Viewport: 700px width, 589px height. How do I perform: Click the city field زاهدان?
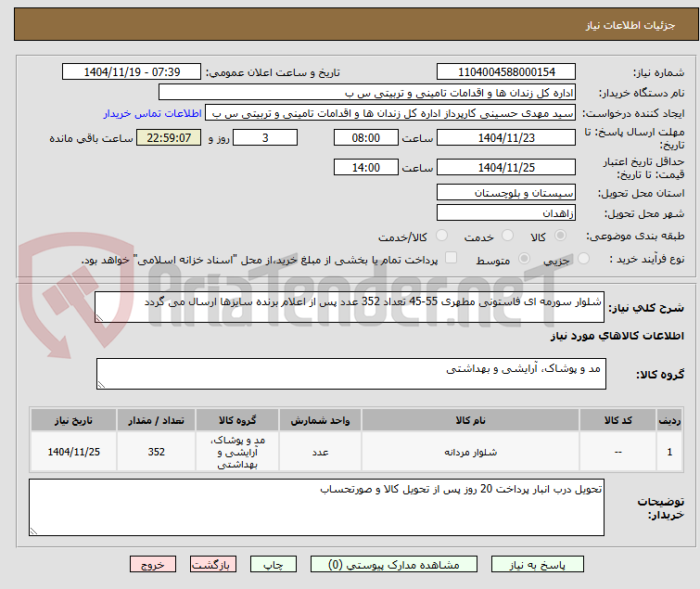(x=506, y=212)
